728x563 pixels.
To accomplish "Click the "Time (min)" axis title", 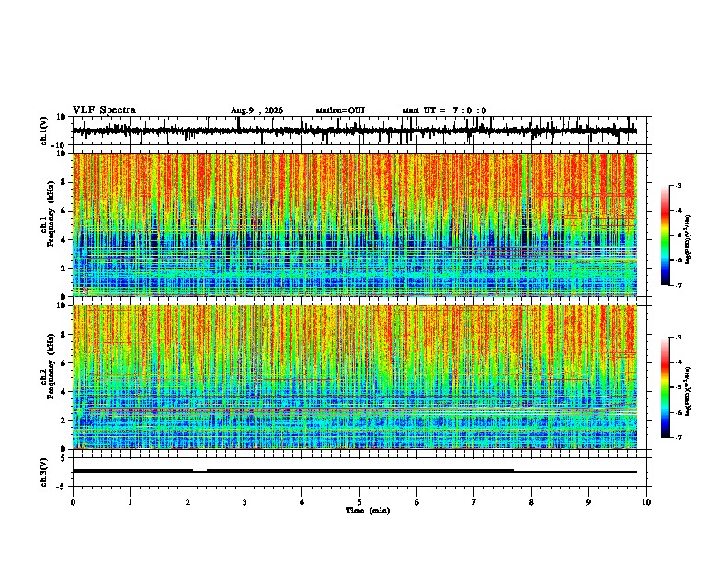I will click(x=368, y=511).
